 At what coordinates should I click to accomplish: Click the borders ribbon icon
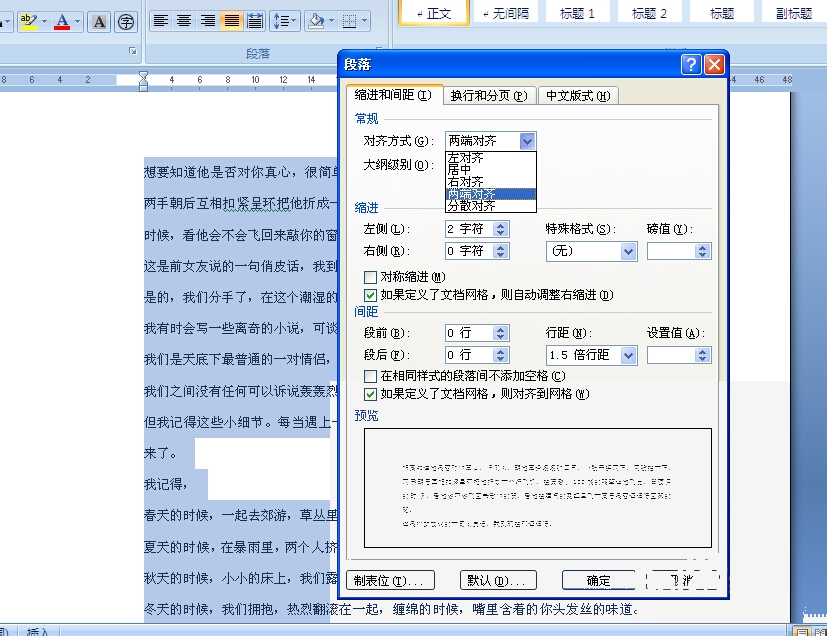[349, 21]
